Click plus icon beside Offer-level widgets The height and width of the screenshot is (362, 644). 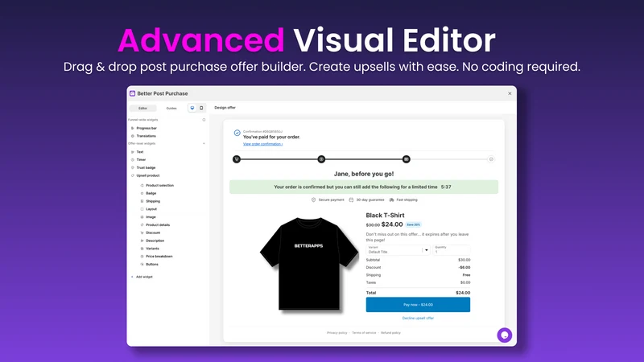(204, 144)
